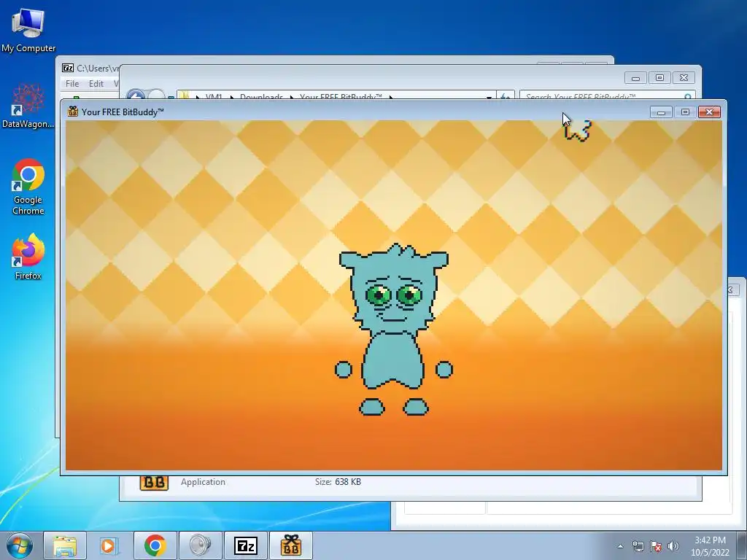Screen dimensions: 747x560
Task: Maximize the Your FREE BitBuddy window
Action: coord(685,112)
